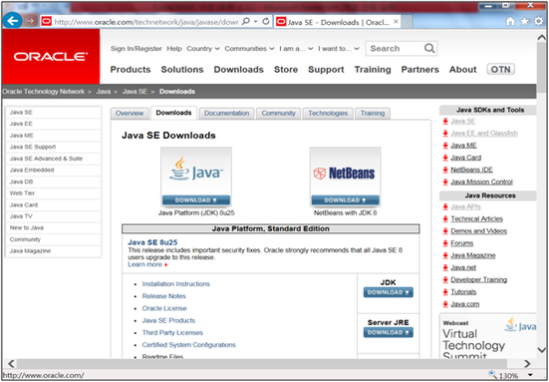Select Java EE in left sidebar
Screen dimensions: 549x382
click(x=53, y=124)
